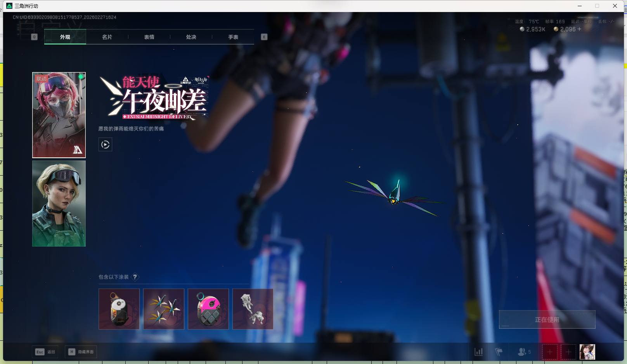
Task: Click the Esc 返回 button
Action: [x=45, y=352]
